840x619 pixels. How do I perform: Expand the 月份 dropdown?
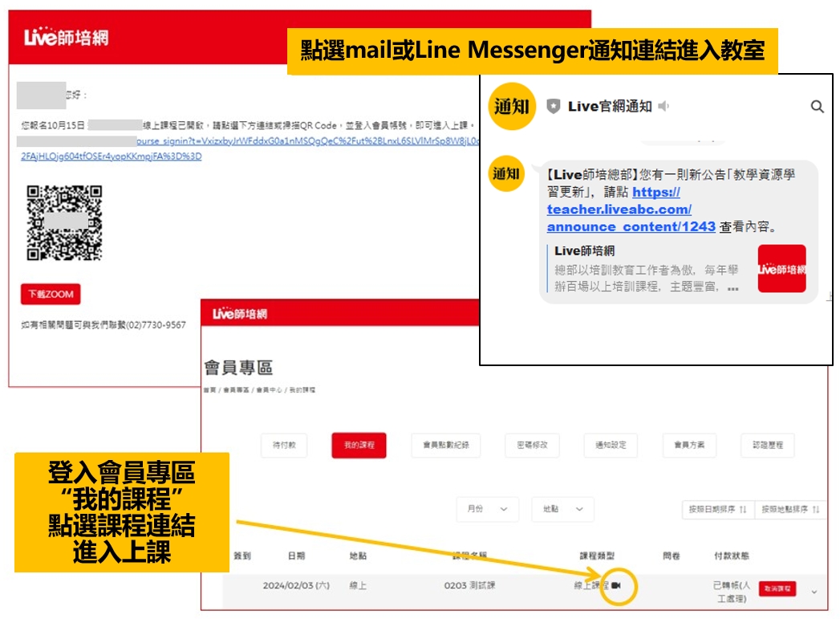pos(488,508)
